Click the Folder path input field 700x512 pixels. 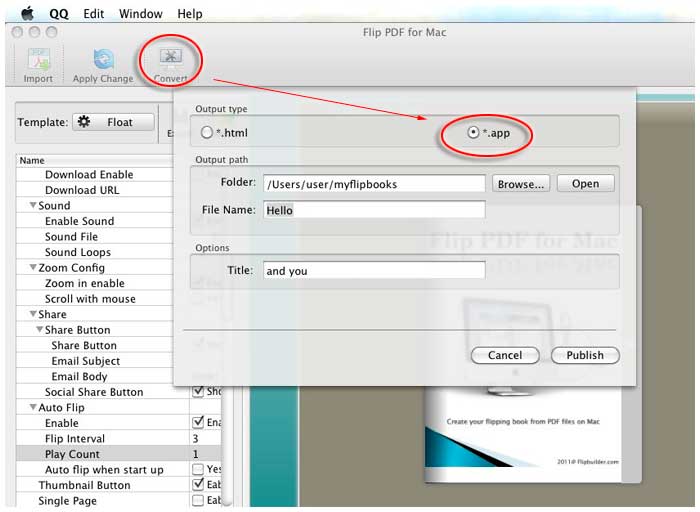coord(374,184)
